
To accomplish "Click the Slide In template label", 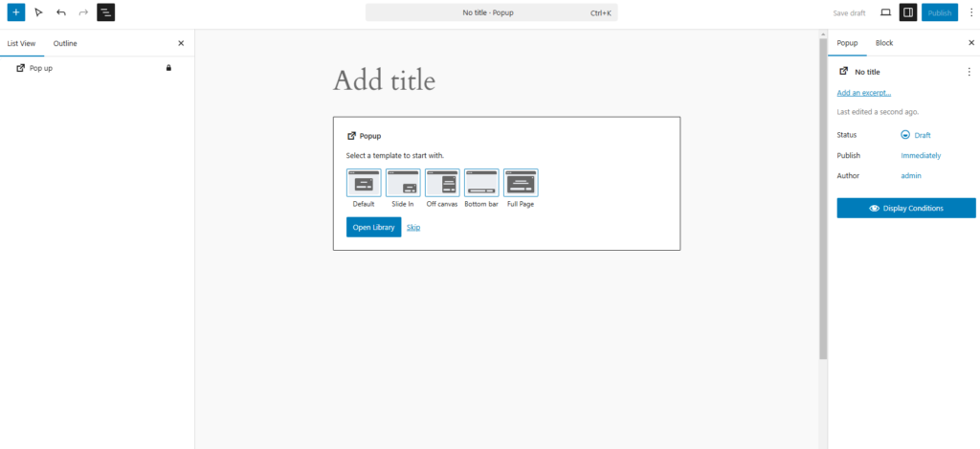I will click(x=403, y=204).
